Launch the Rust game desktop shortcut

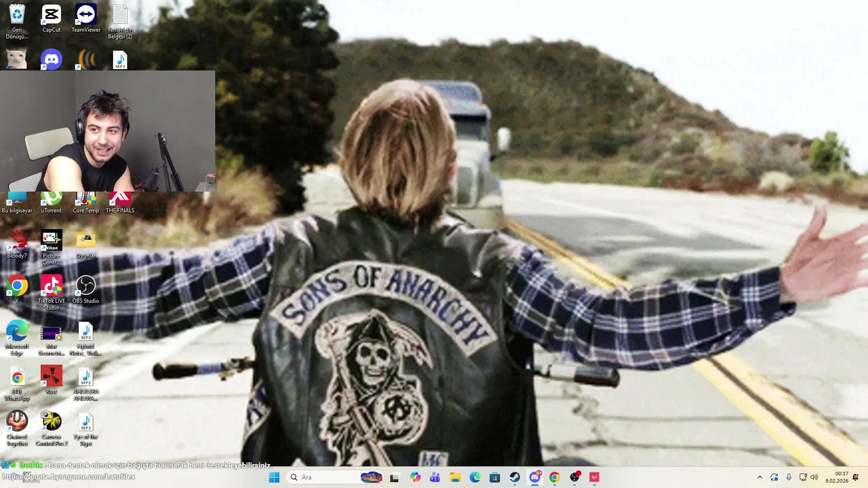click(x=52, y=380)
